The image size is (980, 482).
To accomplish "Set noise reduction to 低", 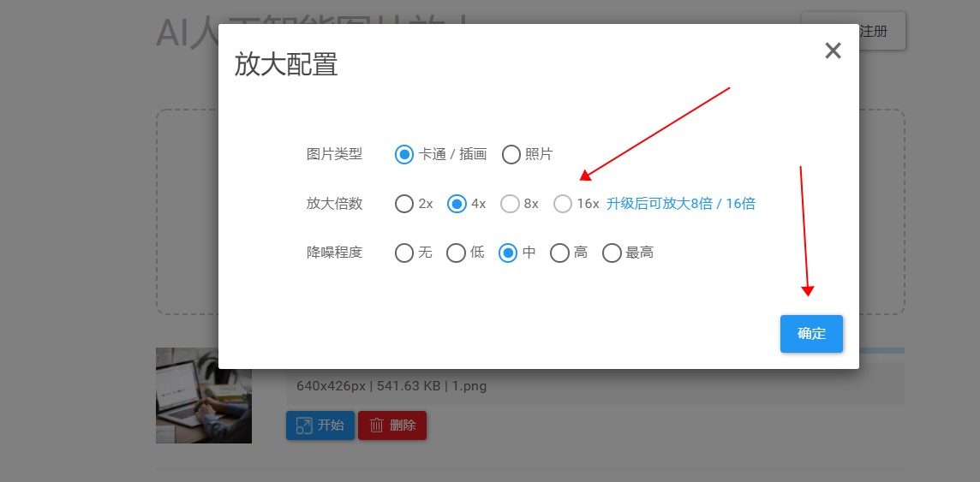I will point(457,253).
